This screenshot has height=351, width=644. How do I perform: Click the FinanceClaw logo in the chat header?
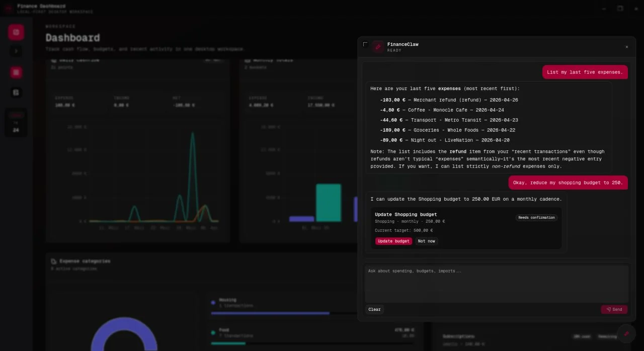click(378, 47)
